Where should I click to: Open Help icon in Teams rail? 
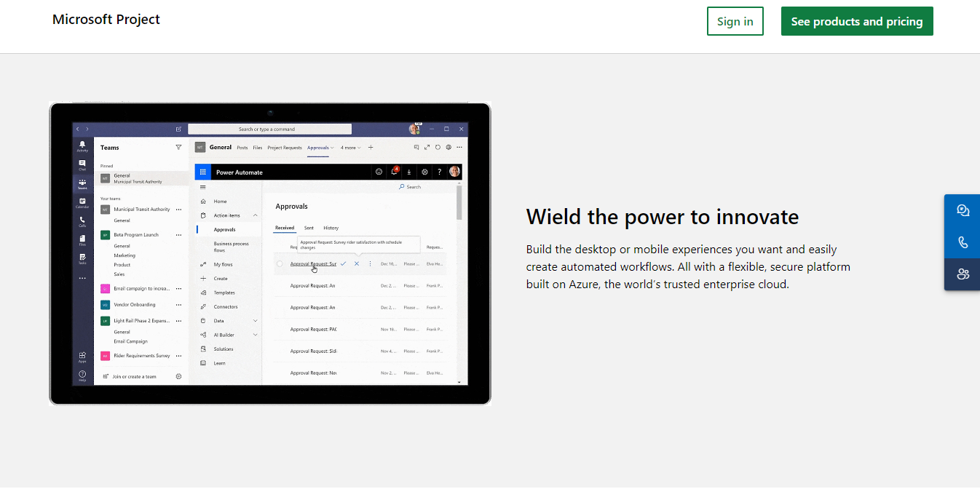(x=82, y=375)
